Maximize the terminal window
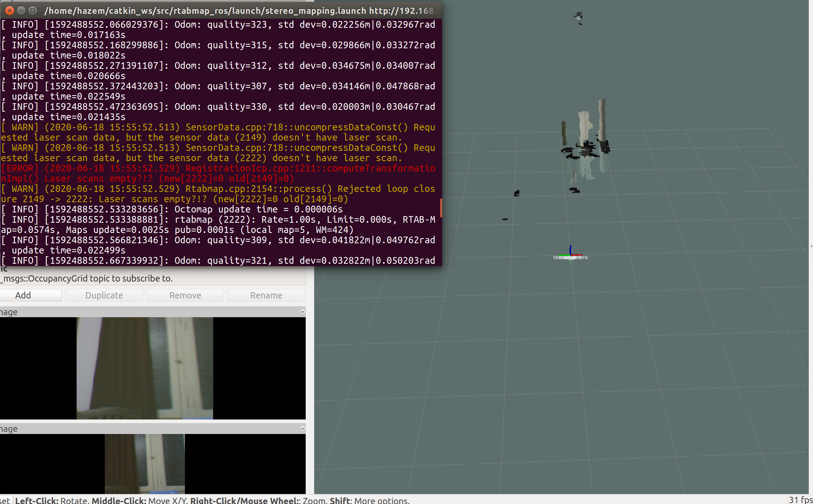The image size is (813, 504). click(32, 11)
